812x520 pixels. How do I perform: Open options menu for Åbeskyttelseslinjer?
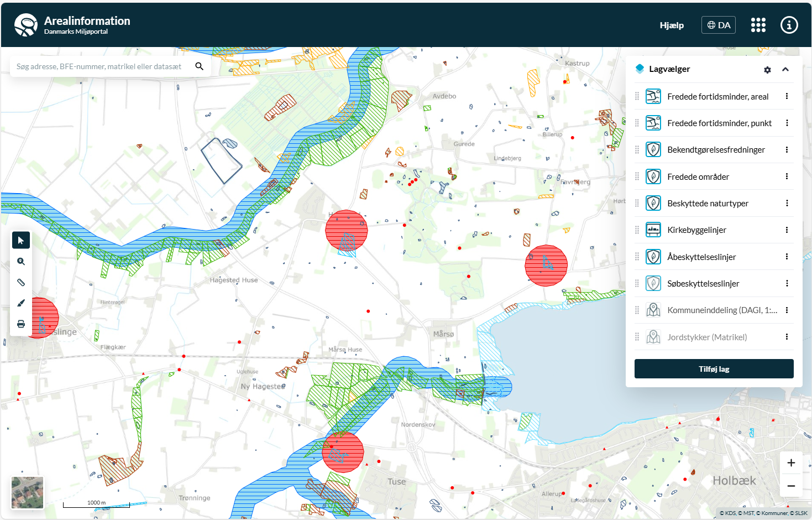[787, 257]
